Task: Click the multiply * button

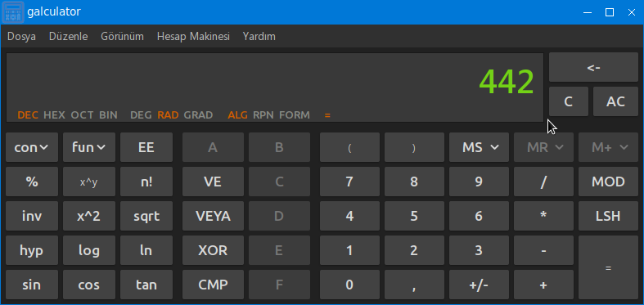Action: 544,216
